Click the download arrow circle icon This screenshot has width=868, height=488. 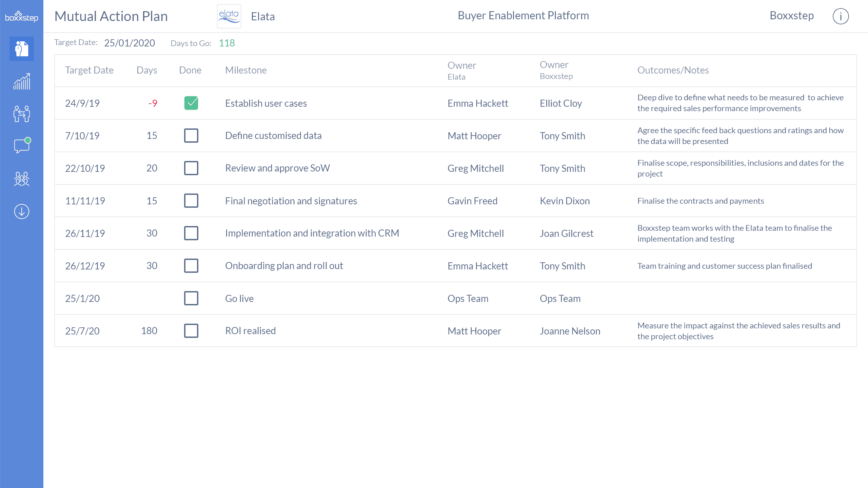[22, 211]
